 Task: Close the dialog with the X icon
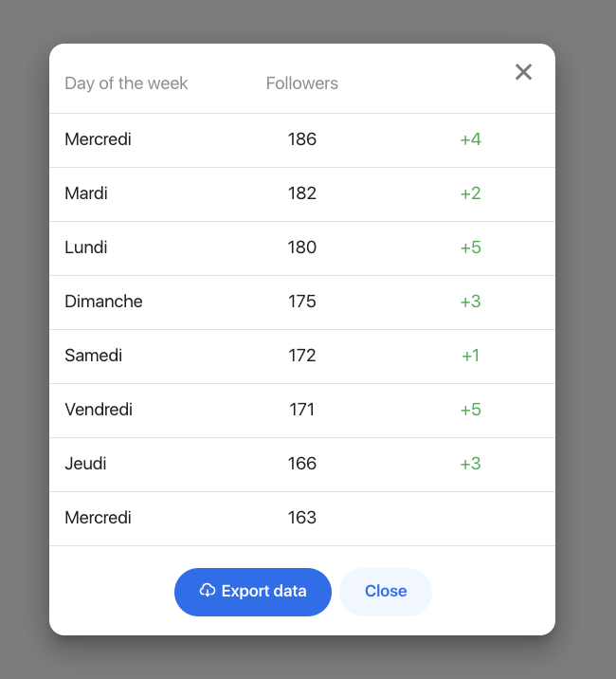click(x=523, y=72)
